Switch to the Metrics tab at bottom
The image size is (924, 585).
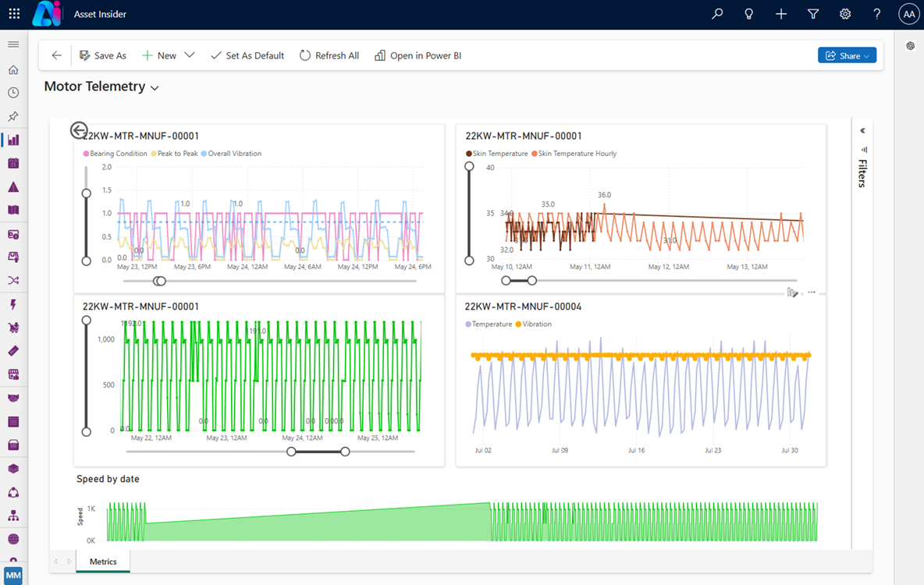pyautogui.click(x=102, y=561)
